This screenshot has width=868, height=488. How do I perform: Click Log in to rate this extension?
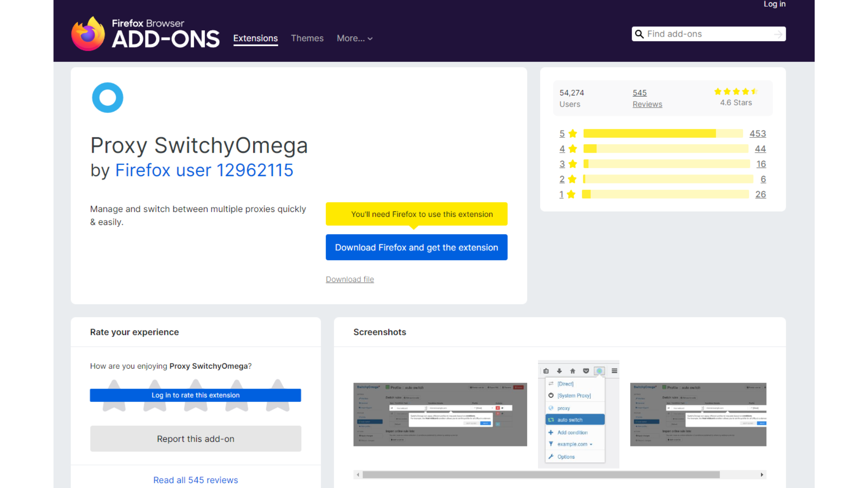tap(195, 395)
